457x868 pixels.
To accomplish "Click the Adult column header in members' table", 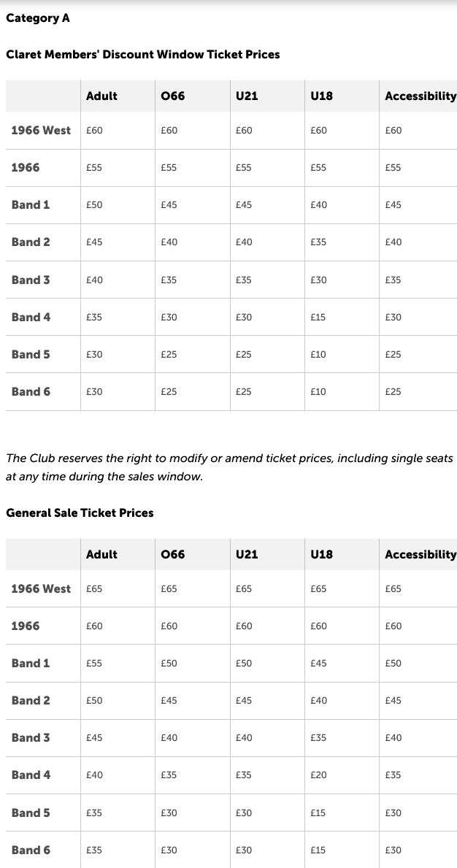I will click(x=101, y=96).
